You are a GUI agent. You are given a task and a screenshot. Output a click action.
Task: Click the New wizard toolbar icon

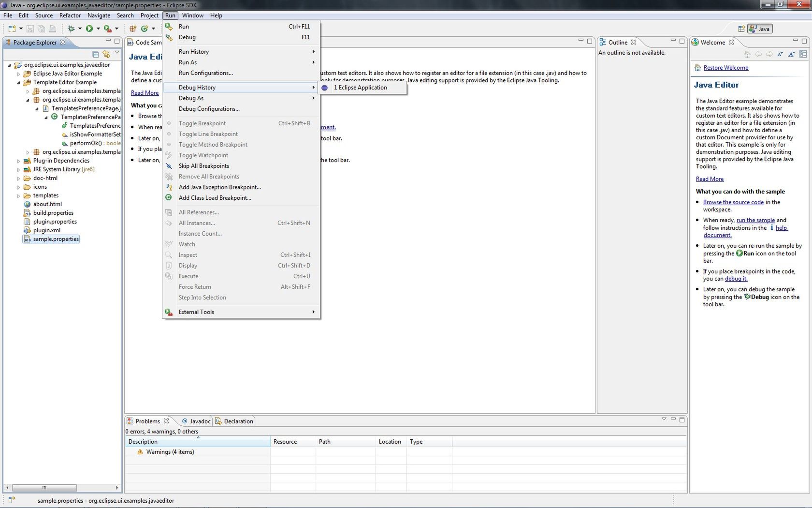[12, 29]
